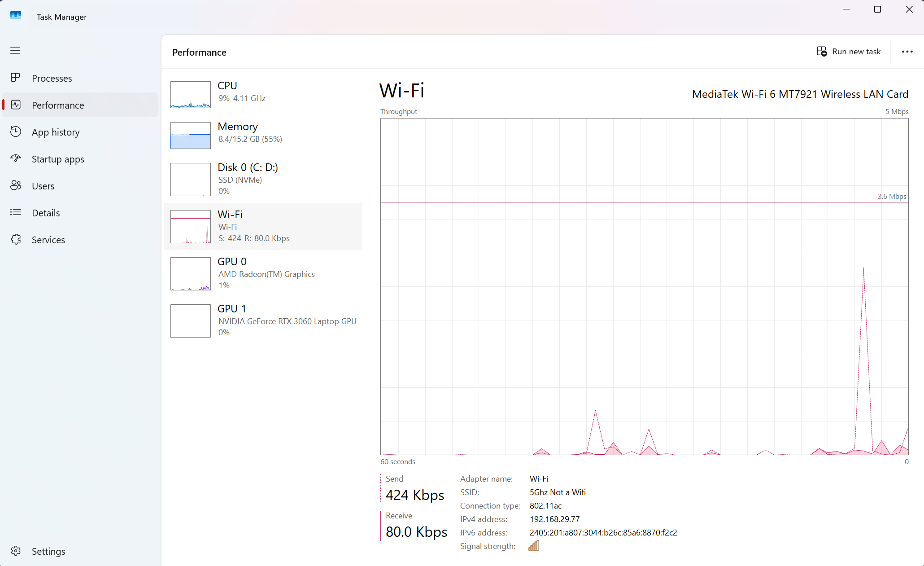Click the Settings gear icon
The height and width of the screenshot is (566, 924).
[16, 551]
